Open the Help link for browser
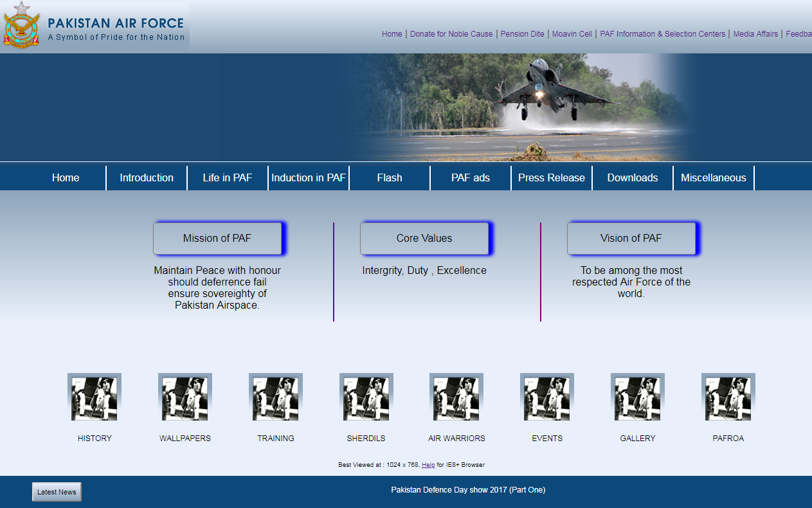 pos(428,465)
